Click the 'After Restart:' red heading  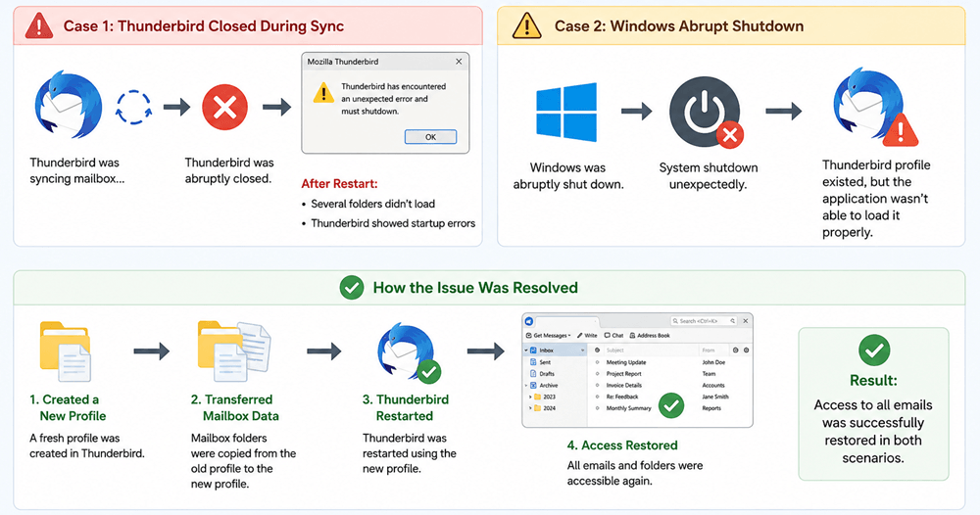[339, 183]
